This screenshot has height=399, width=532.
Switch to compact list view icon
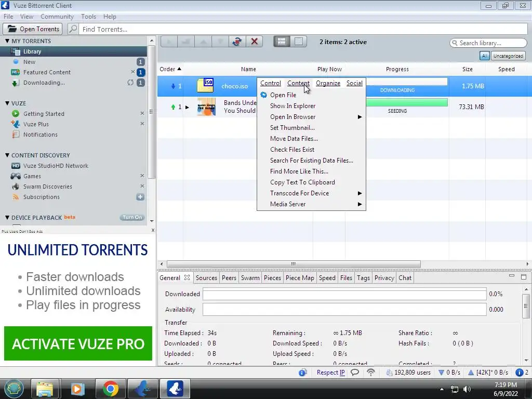coord(299,42)
